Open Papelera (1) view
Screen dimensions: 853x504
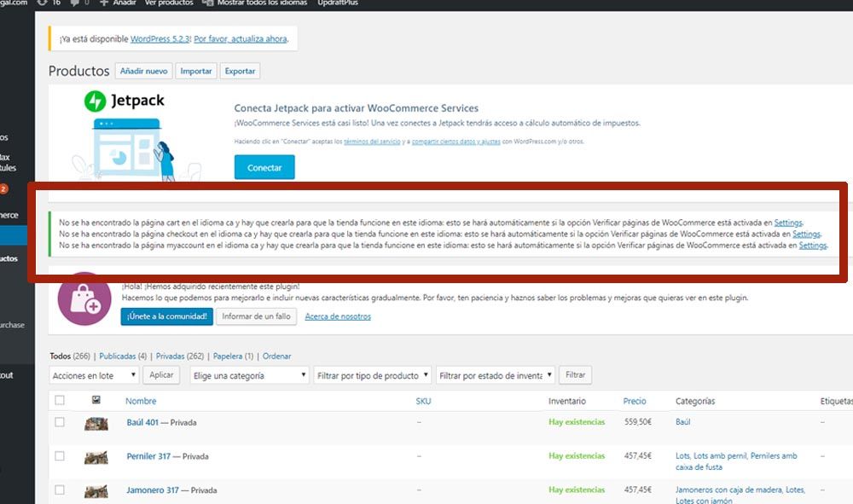(234, 356)
